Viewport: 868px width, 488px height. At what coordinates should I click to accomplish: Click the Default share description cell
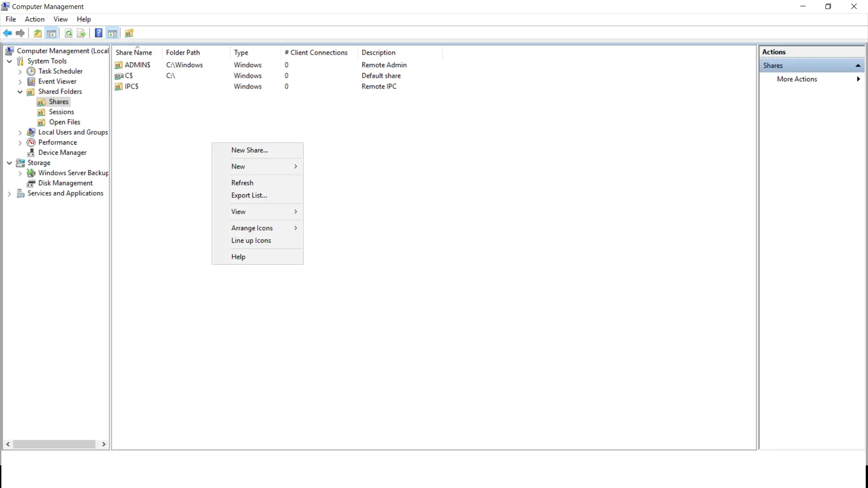click(x=381, y=76)
